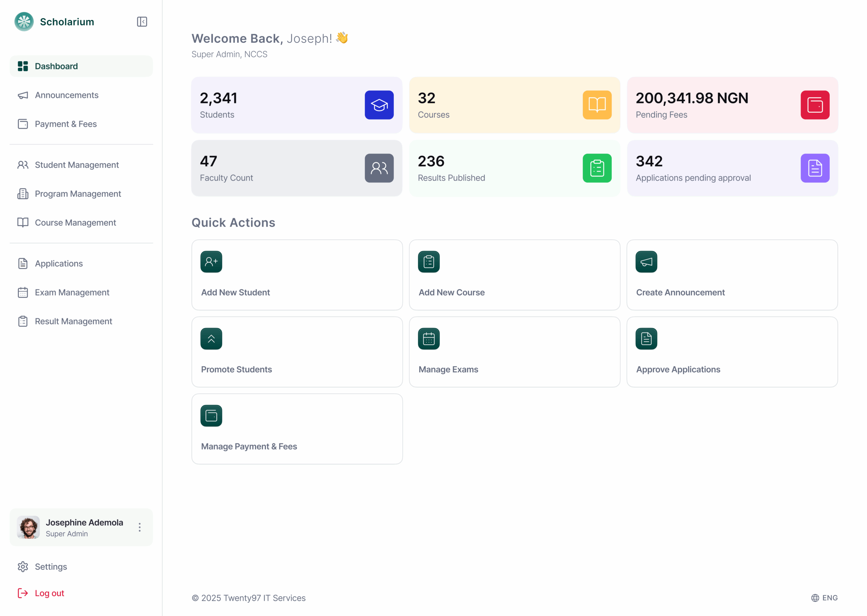
Task: Open Settings from the sidebar
Action: [x=50, y=567]
